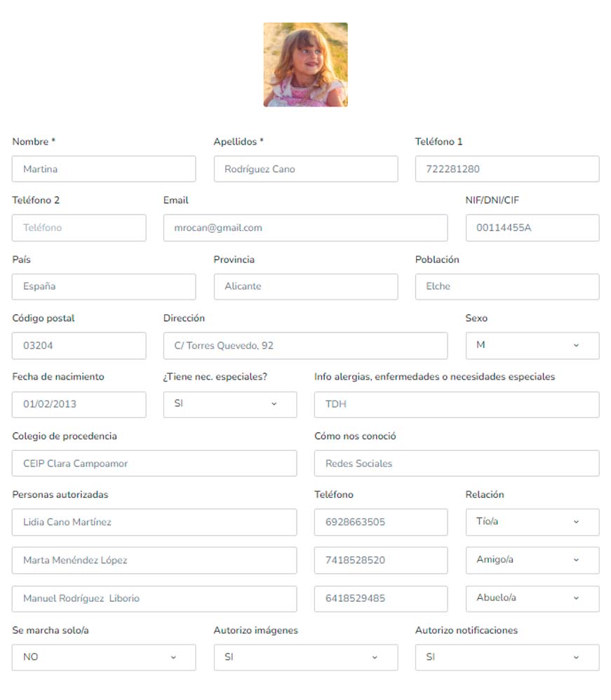This screenshot has width=611, height=700.
Task: Click the student profile photo
Action: [305, 65]
